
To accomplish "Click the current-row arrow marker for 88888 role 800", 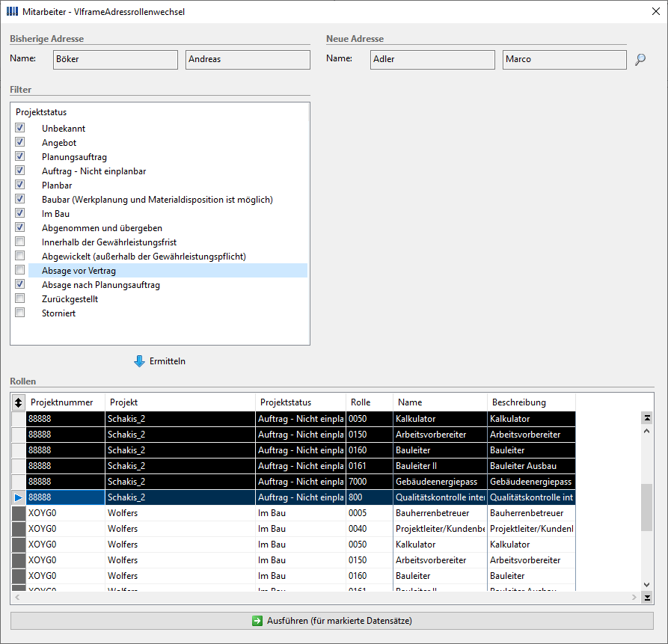I will click(18, 497).
